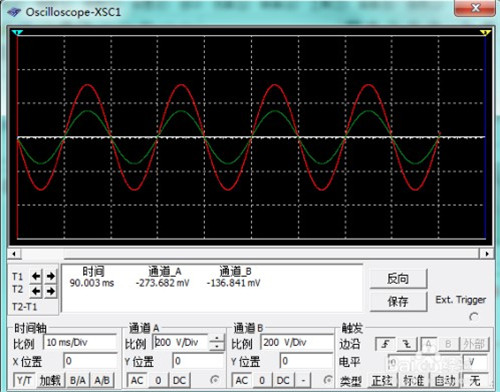Toggle Channel B invert minus button
This screenshot has width=500, height=392.
coord(303,380)
